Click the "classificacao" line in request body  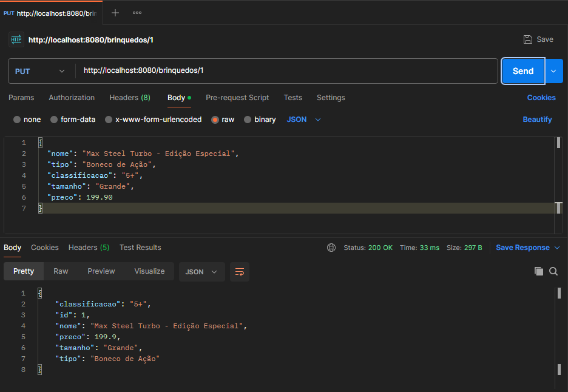(95, 175)
